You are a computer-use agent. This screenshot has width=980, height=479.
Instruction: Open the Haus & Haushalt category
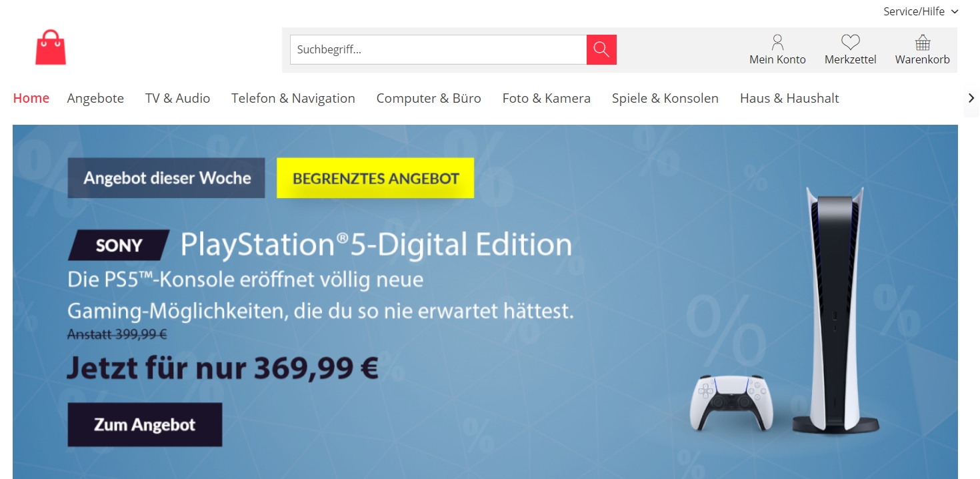[789, 98]
